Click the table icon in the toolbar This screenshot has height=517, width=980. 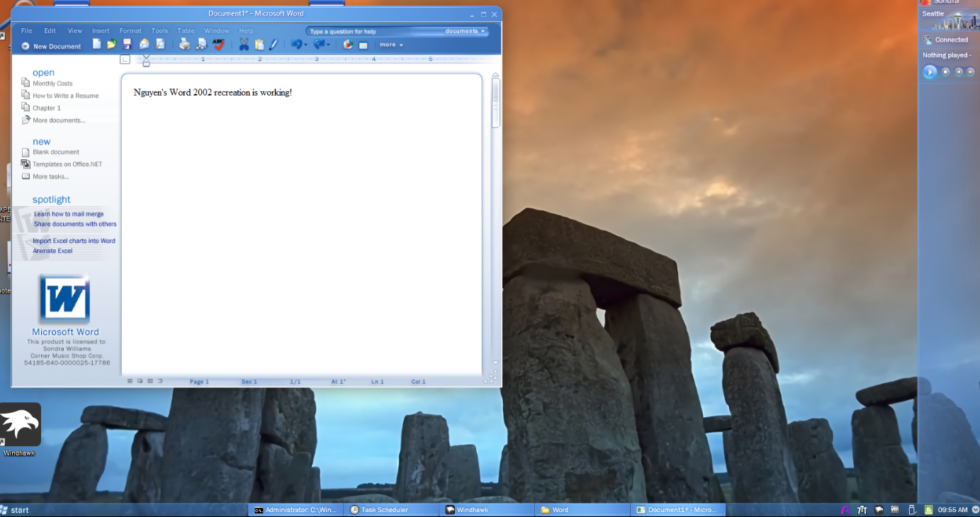(x=364, y=45)
